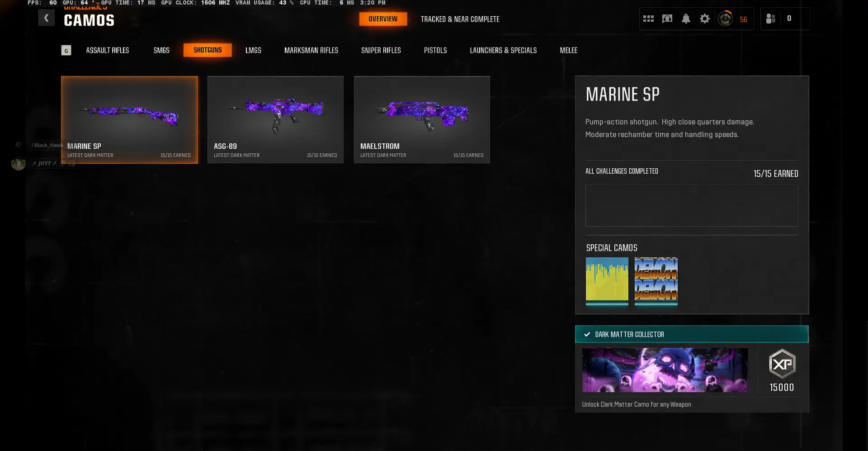Select the Shotguns category
This screenshot has height=451, width=868.
pos(208,50)
